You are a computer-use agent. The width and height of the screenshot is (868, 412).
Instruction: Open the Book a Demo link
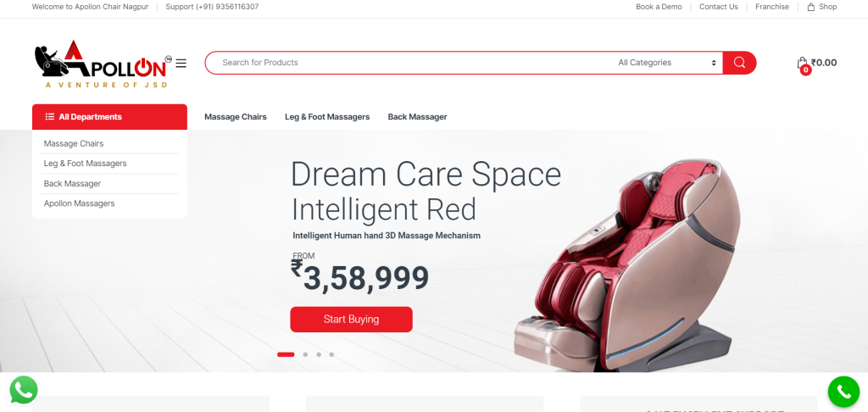pos(659,7)
